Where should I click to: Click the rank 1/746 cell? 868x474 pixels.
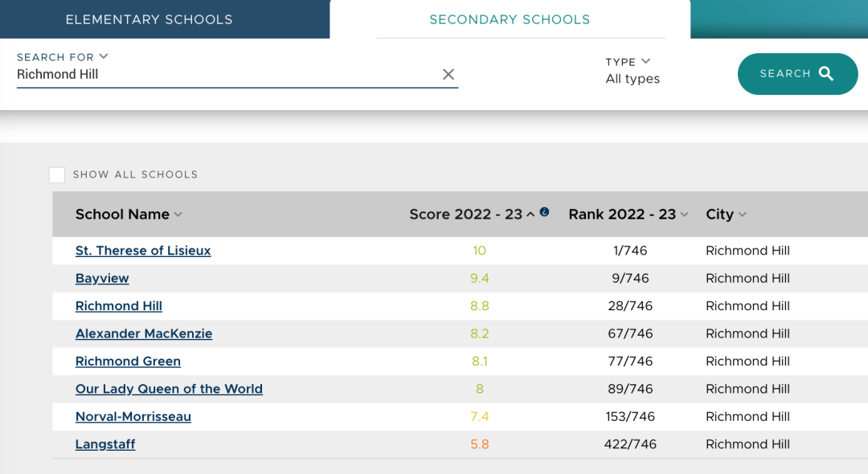tap(630, 251)
